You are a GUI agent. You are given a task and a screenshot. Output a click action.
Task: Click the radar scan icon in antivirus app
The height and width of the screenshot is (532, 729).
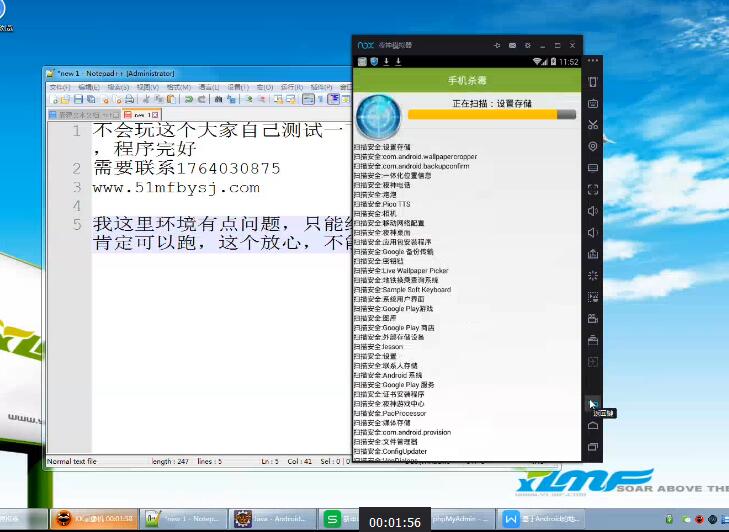tap(378, 117)
